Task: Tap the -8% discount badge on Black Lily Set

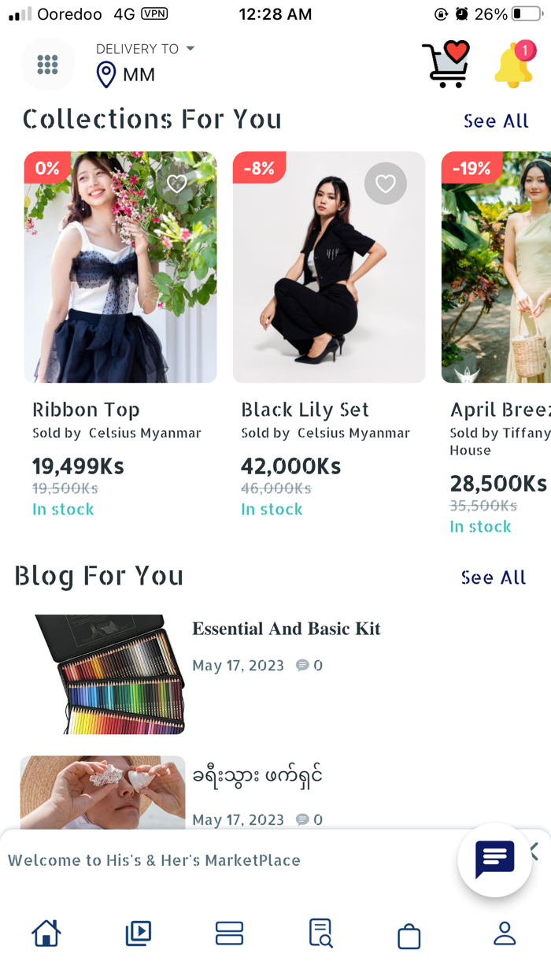Action: coord(259,168)
